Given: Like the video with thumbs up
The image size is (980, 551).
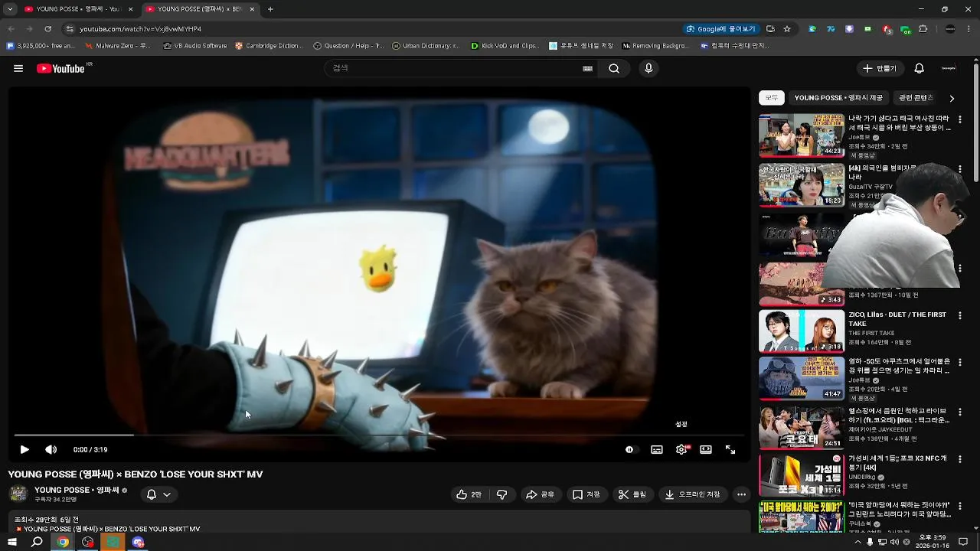Looking at the screenshot, I should (x=469, y=494).
